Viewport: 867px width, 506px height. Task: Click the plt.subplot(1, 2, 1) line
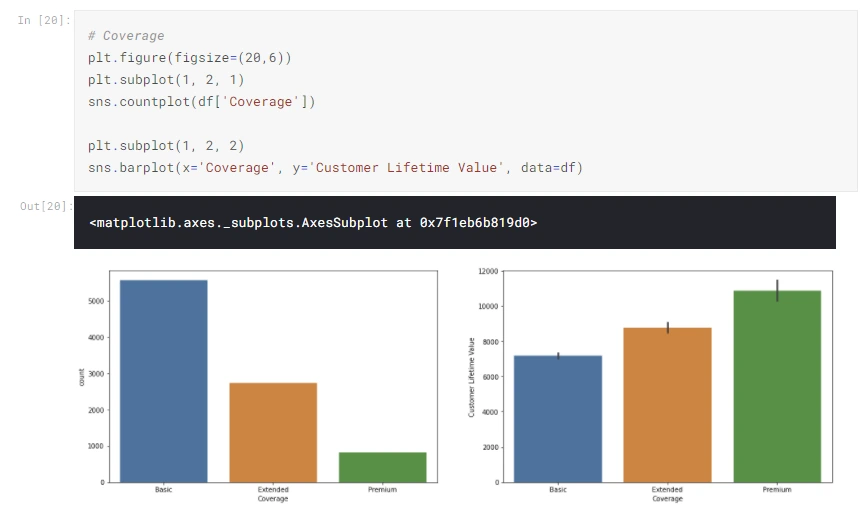(166, 80)
